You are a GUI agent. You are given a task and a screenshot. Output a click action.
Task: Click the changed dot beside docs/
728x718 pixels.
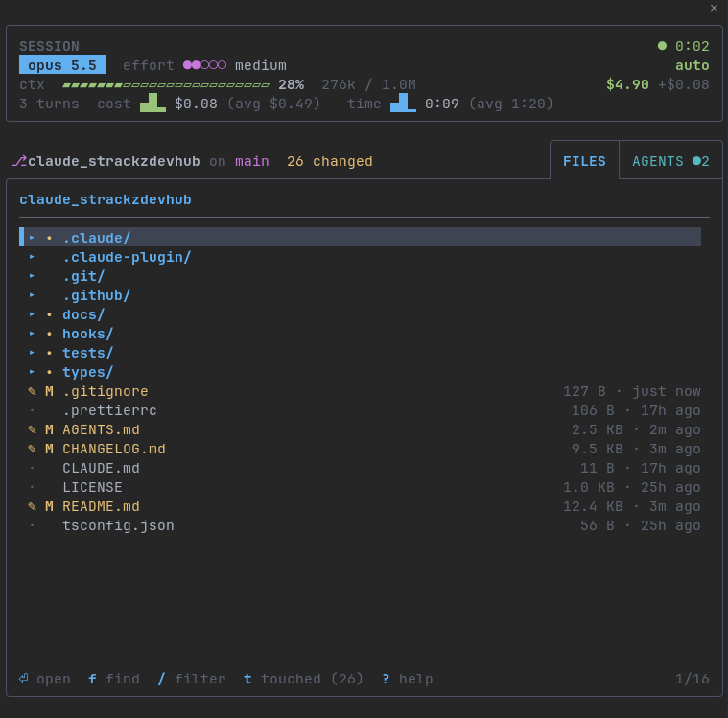[x=49, y=314]
